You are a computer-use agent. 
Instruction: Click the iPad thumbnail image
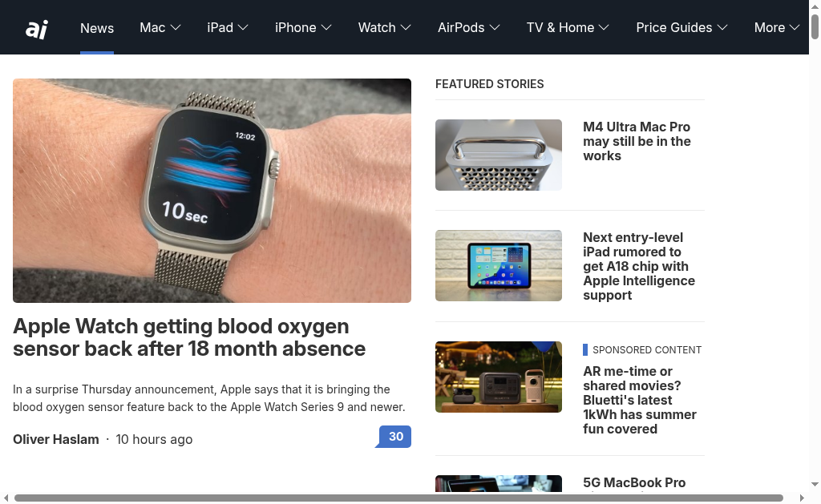tap(499, 265)
